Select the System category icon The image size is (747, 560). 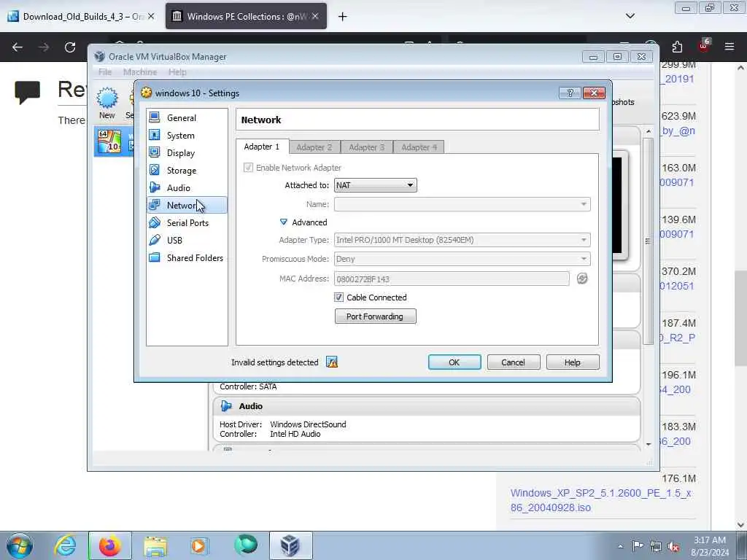[155, 135]
